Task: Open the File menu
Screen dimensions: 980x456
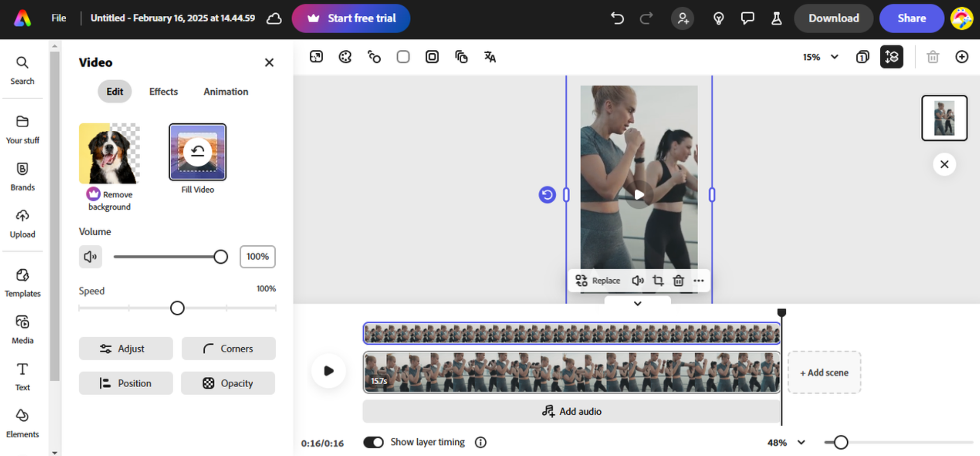Action: pyautogui.click(x=58, y=18)
